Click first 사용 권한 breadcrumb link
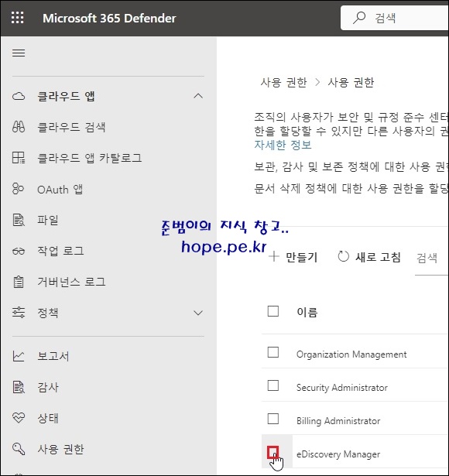Image resolution: width=449 pixels, height=476 pixels. (284, 82)
